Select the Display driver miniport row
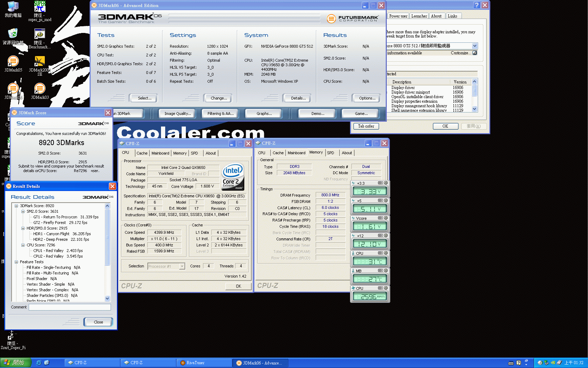The width and height of the screenshot is (588, 368). [x=427, y=92]
